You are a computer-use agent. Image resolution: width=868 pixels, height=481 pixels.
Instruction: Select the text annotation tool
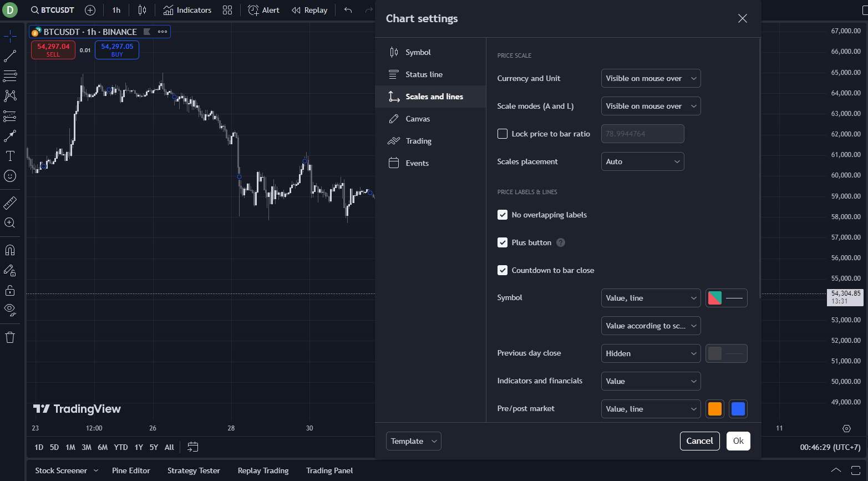pos(10,156)
